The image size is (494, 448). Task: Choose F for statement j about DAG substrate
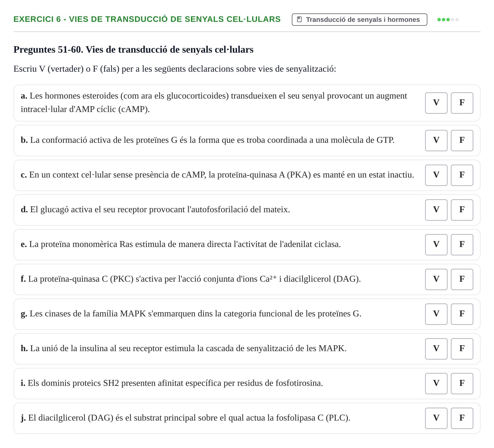[462, 418]
